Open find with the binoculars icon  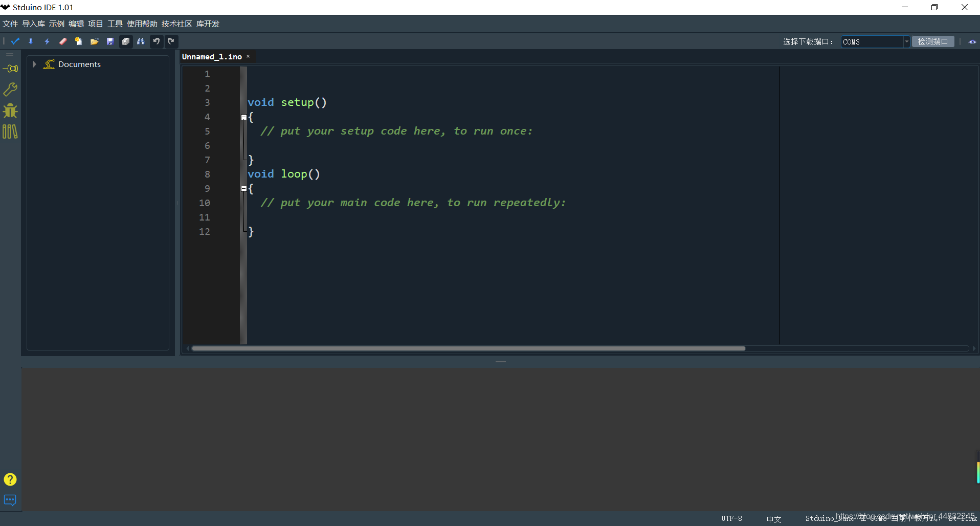coord(141,41)
